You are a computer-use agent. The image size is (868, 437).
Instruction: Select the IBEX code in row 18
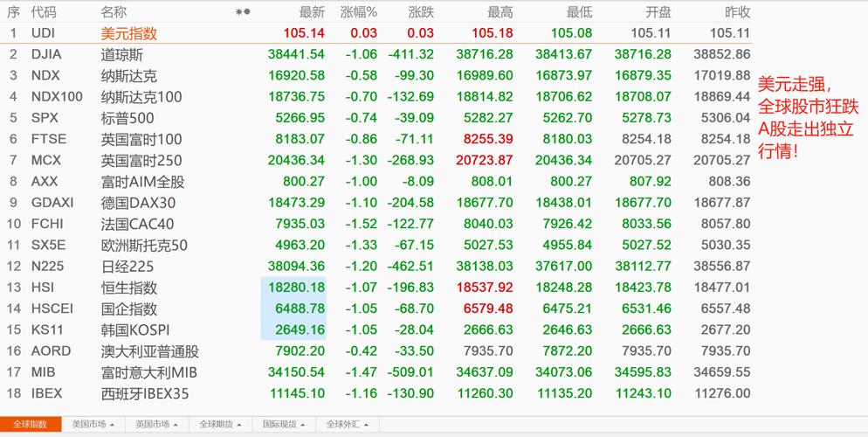point(46,393)
